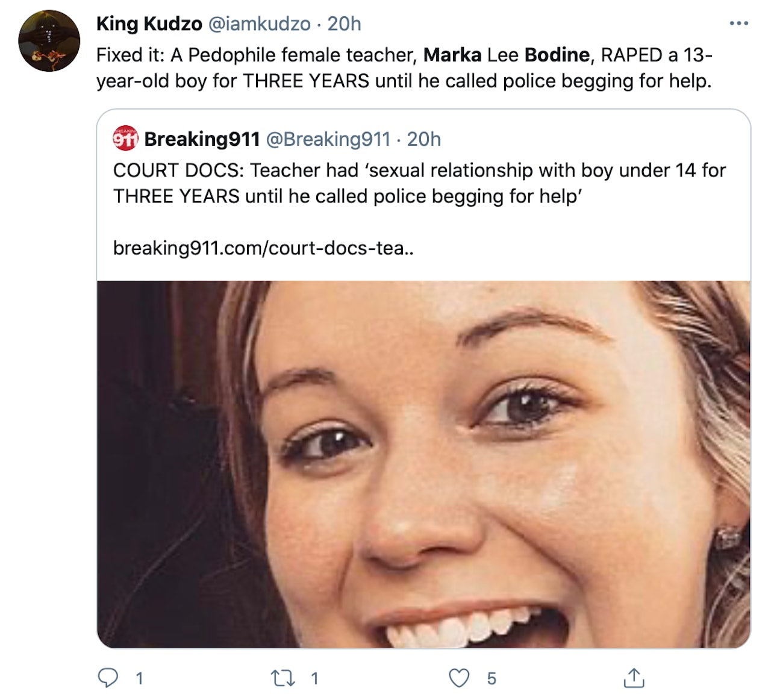
Task: Open the @iamkudzo handle link
Action: pyautogui.click(x=259, y=23)
